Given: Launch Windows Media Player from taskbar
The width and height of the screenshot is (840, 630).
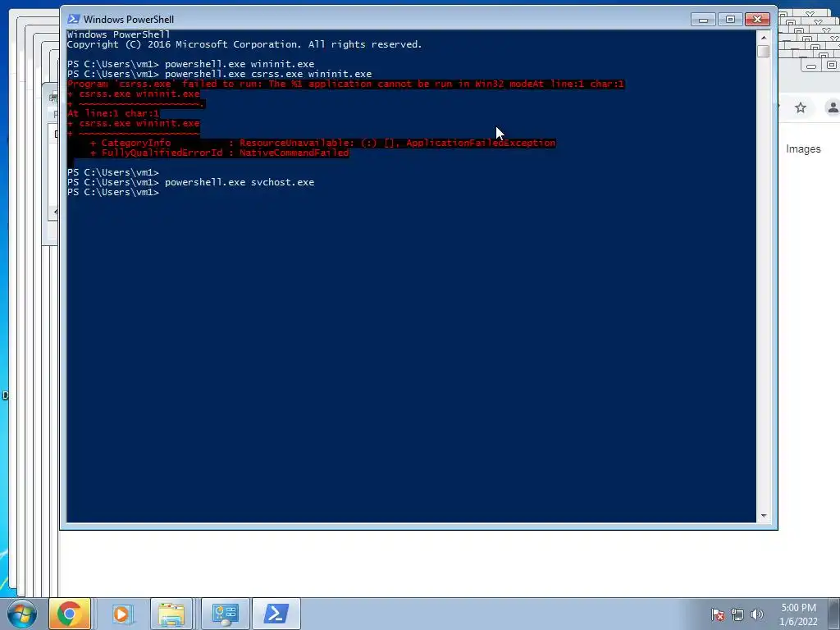Looking at the screenshot, I should pyautogui.click(x=121, y=614).
